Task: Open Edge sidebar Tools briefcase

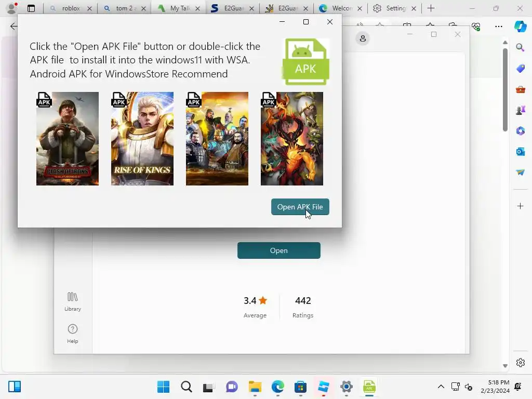Action: 520,89
